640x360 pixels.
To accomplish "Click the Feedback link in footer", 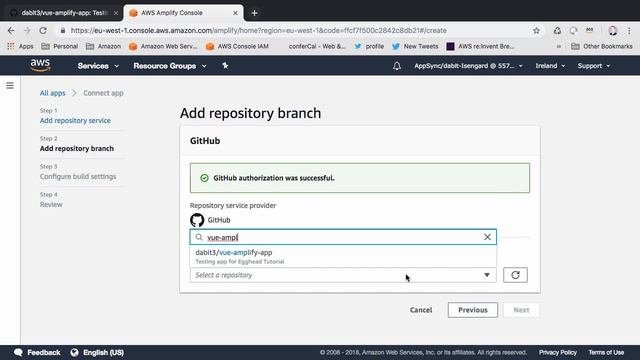I will [44, 352].
